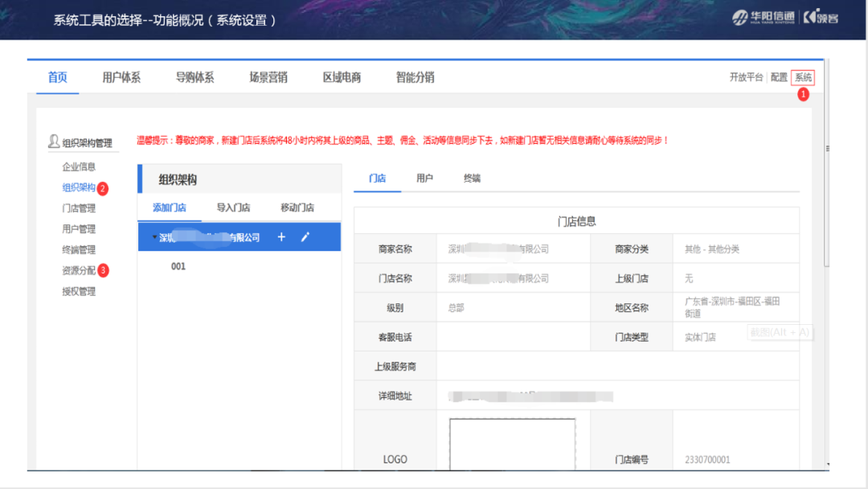Switch to the 移动门店 tab

[x=297, y=208]
